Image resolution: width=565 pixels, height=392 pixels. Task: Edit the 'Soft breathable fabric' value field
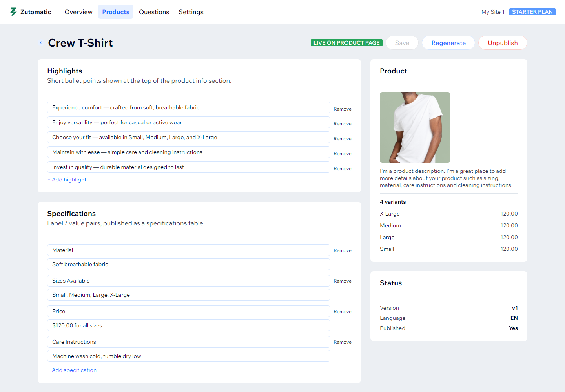click(189, 264)
